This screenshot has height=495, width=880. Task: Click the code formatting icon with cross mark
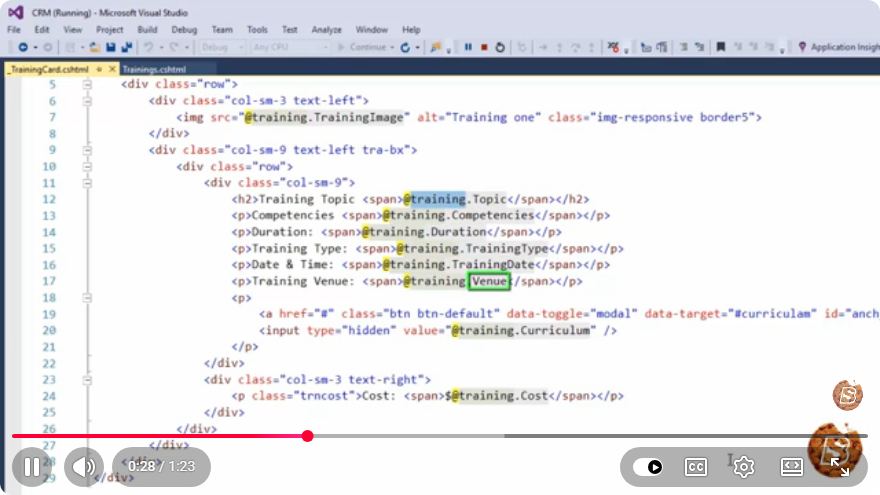pyautogui.click(x=613, y=48)
